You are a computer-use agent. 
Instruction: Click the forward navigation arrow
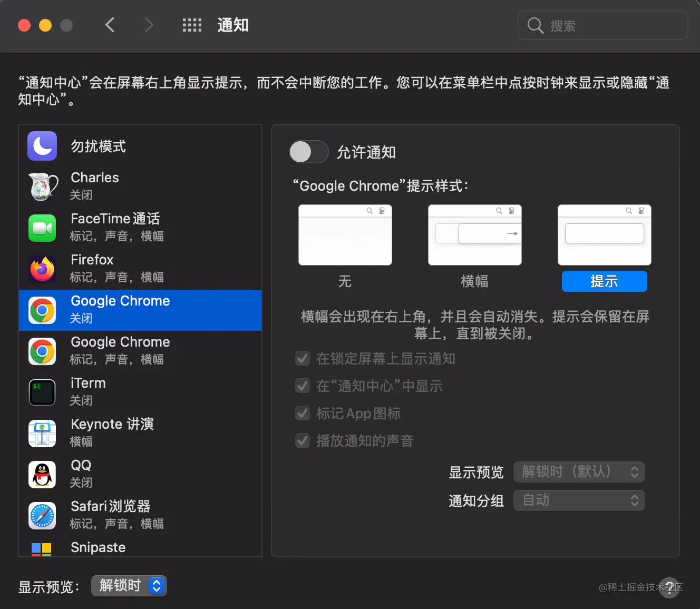[x=149, y=25]
